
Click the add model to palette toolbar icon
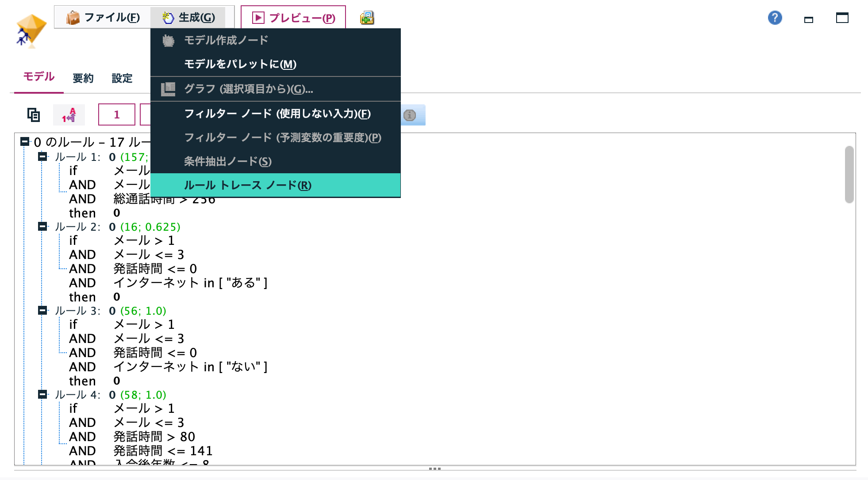coord(366,18)
